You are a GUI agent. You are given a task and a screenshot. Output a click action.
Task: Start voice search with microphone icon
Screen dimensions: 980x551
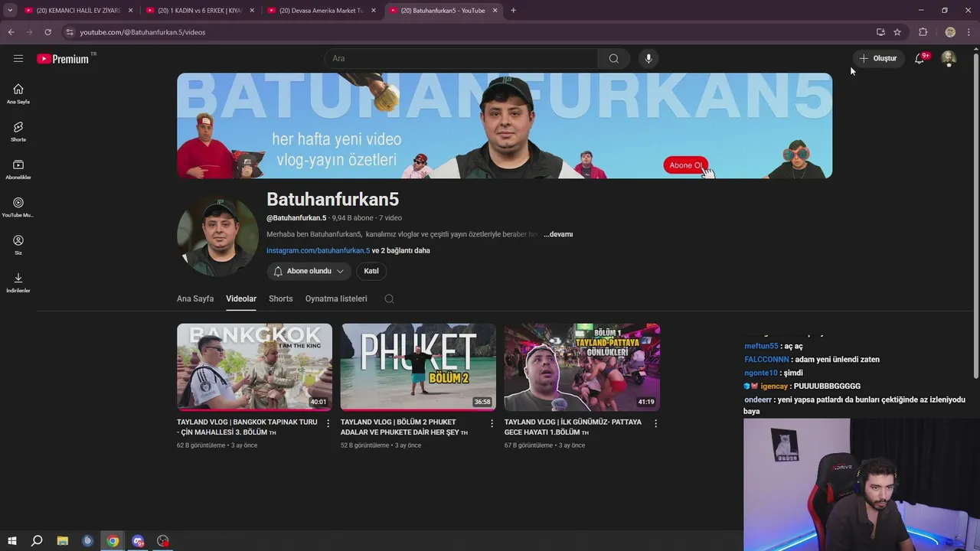[648, 59]
